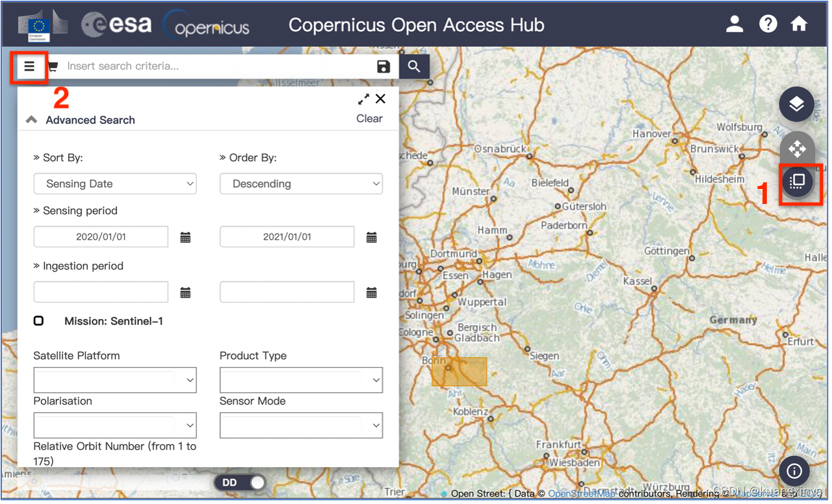Focus the search criteria input field

point(218,66)
